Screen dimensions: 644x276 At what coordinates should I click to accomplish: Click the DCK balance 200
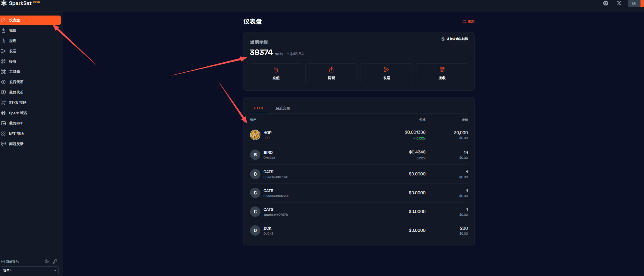coord(464,228)
